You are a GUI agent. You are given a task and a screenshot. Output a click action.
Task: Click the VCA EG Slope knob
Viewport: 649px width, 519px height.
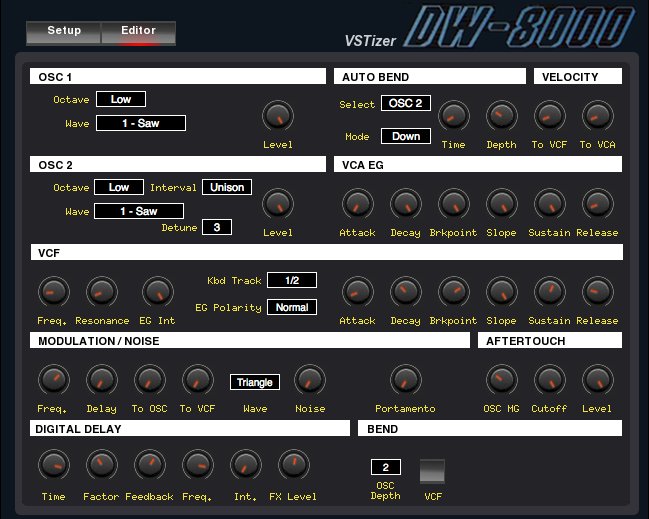pyautogui.click(x=502, y=204)
